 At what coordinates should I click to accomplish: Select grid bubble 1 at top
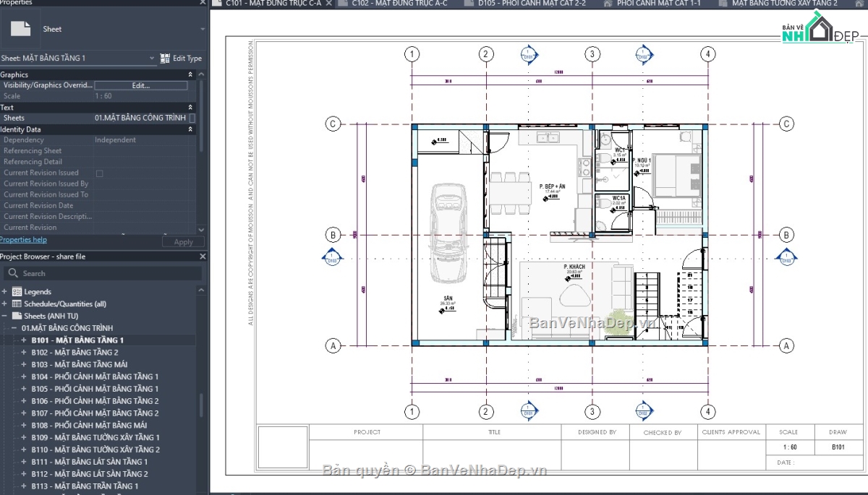[x=412, y=53]
